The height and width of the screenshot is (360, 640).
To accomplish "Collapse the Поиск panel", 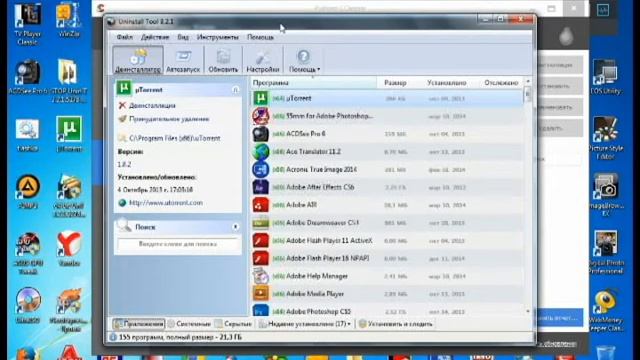I will [x=236, y=227].
